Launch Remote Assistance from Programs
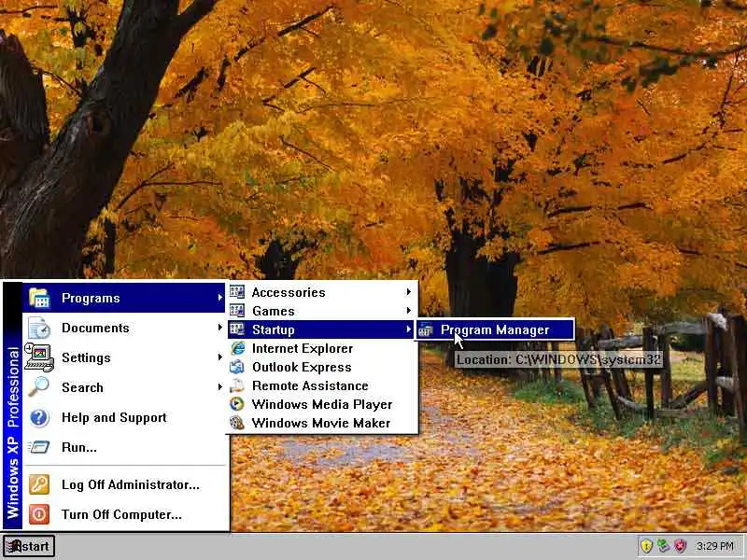The width and height of the screenshot is (747, 560). pyautogui.click(x=321, y=385)
